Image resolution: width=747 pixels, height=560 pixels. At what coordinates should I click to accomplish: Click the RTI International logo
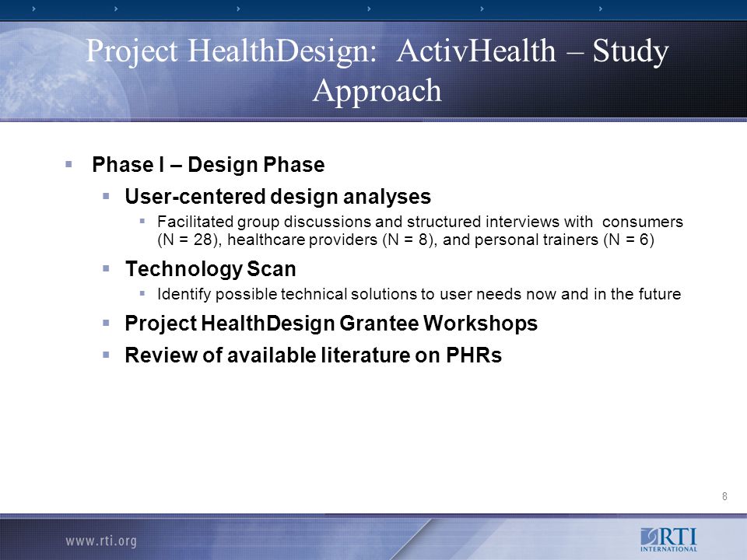tap(668, 540)
